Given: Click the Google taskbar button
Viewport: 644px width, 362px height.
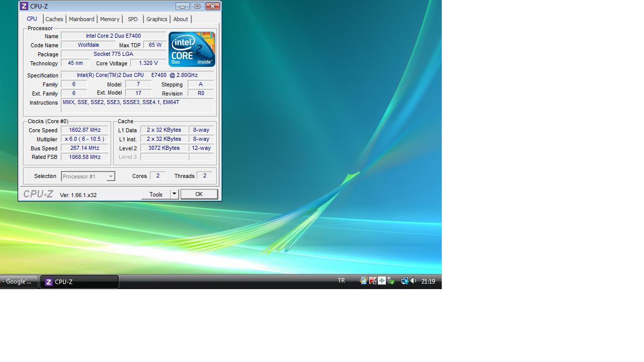Looking at the screenshot, I should click(x=19, y=282).
